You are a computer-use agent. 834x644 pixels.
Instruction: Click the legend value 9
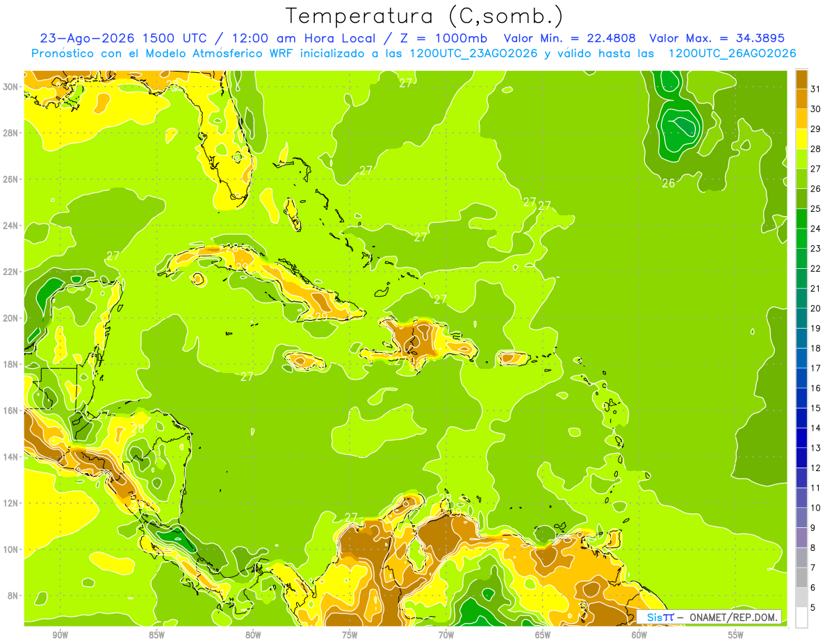coord(813,528)
